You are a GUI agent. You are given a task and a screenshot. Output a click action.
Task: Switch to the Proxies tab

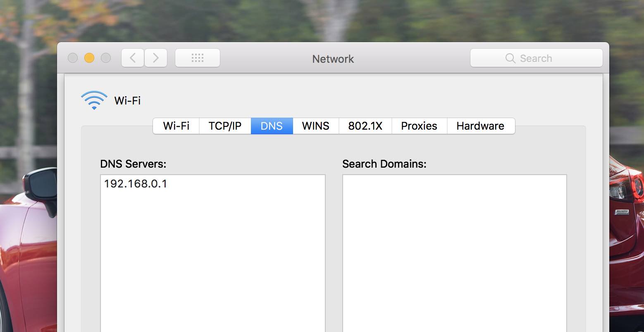click(x=419, y=126)
